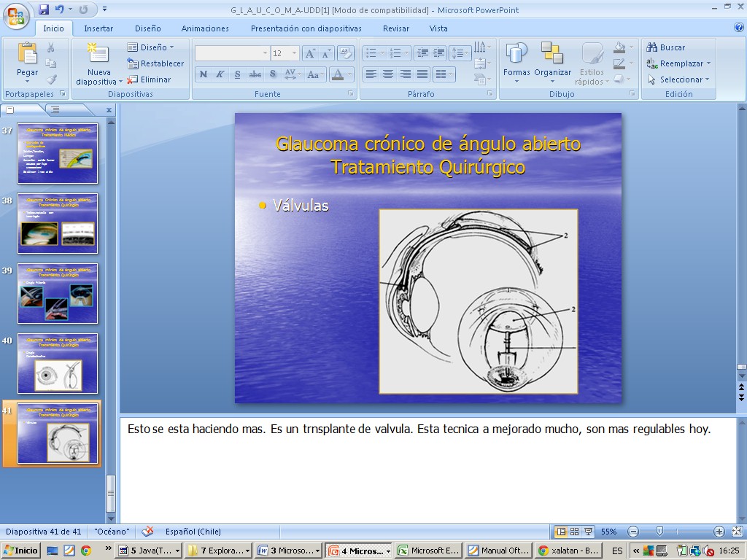Click the Save icon in quick access toolbar
The image size is (747, 560).
coord(44,9)
